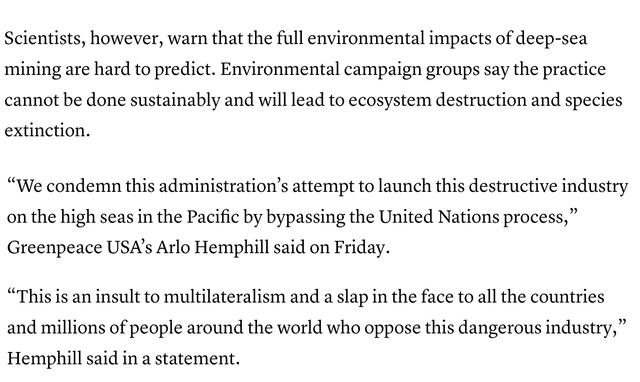Click 'statement.' at end of article
Image resolution: width=640 pixels, height=382 pixels.
point(197,359)
